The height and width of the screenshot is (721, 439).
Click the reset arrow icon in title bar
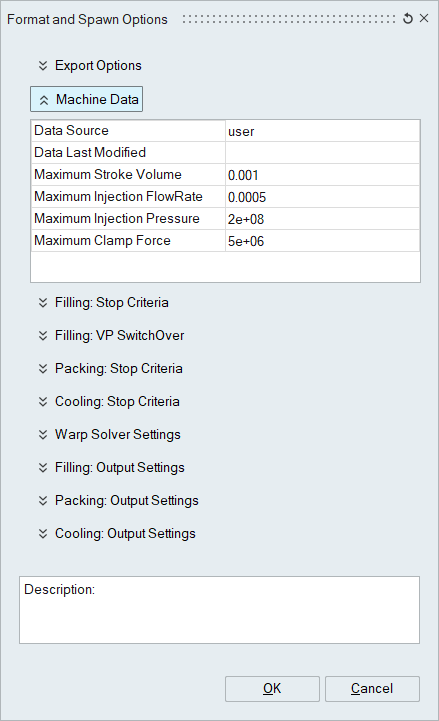tap(407, 19)
